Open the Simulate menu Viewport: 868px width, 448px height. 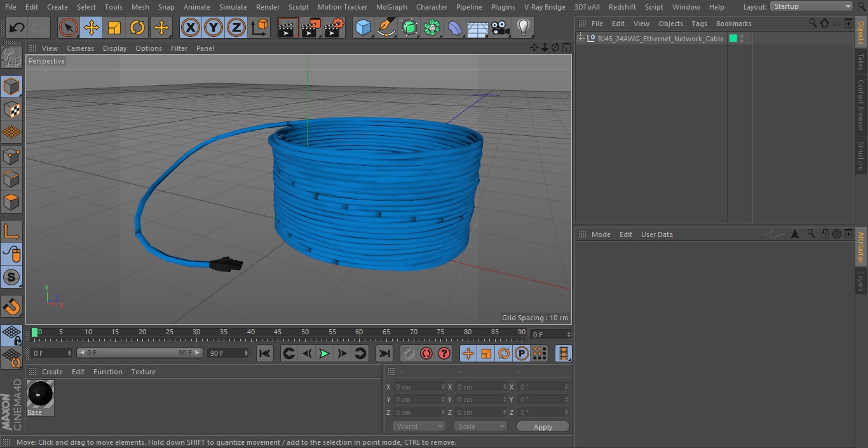click(233, 7)
